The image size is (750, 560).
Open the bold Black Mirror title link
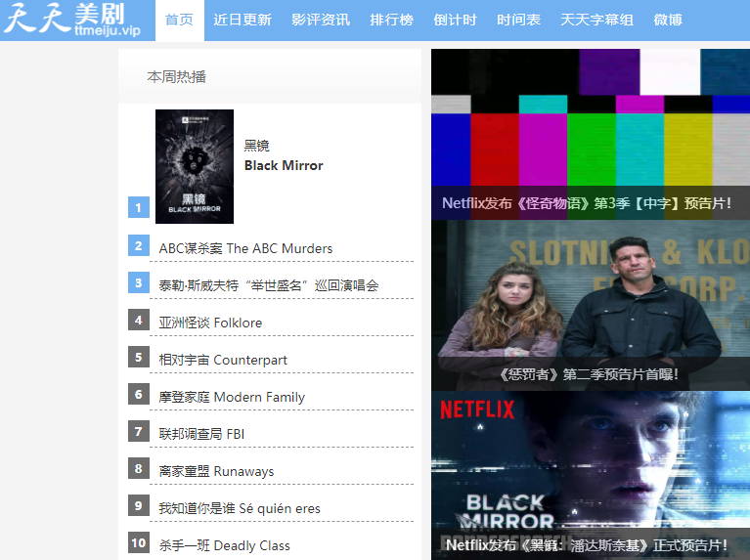pyautogui.click(x=284, y=165)
